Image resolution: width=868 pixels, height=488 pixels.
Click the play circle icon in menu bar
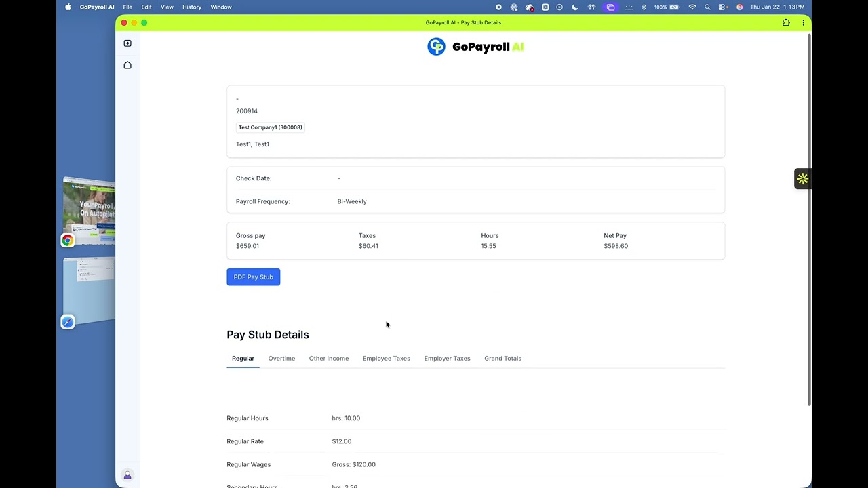(559, 7)
